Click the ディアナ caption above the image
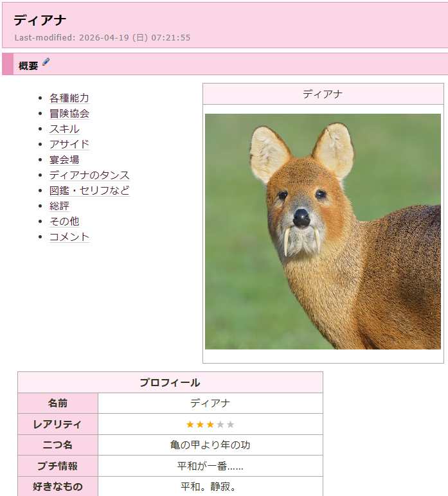Image resolution: width=448 pixels, height=496 pixels. [x=323, y=94]
